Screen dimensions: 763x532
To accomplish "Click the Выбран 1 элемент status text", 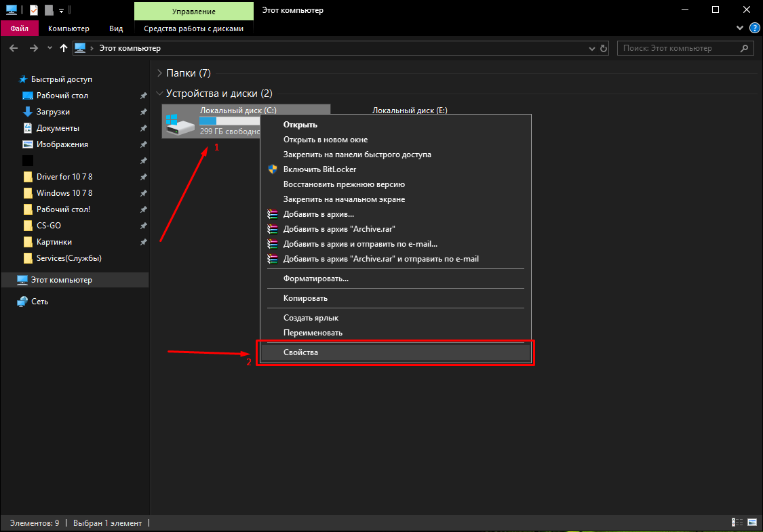I will click(x=108, y=523).
